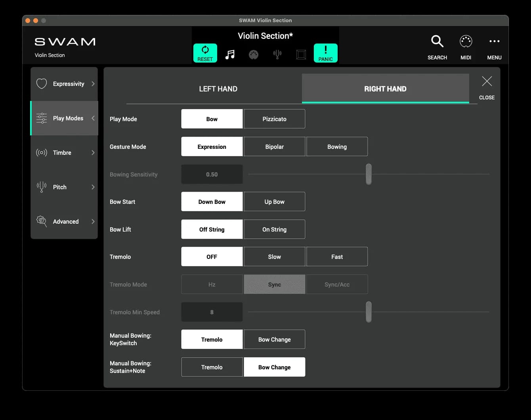
Task: Click the square frame icon in the top toolbar
Action: tap(301, 54)
